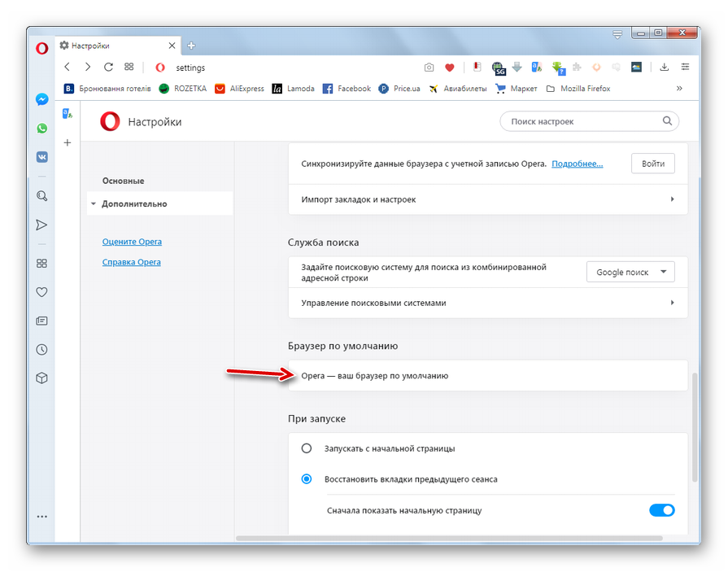Image resolution: width=728 pixels, height=572 pixels.
Task: Open VK messenger in the sidebar
Action: (x=41, y=157)
